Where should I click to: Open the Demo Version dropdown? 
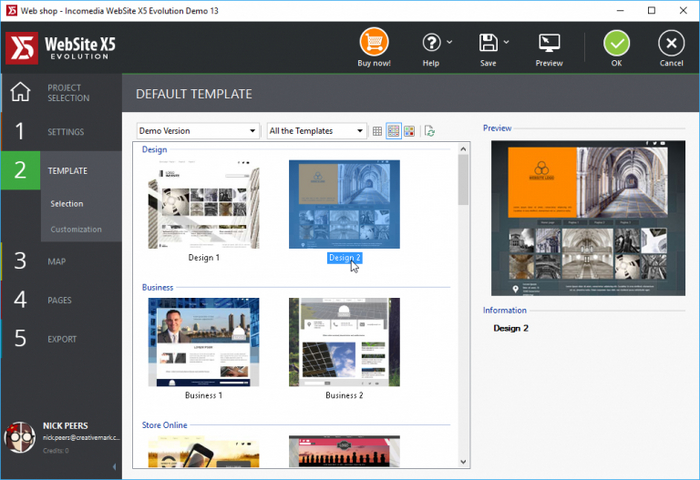pos(198,131)
